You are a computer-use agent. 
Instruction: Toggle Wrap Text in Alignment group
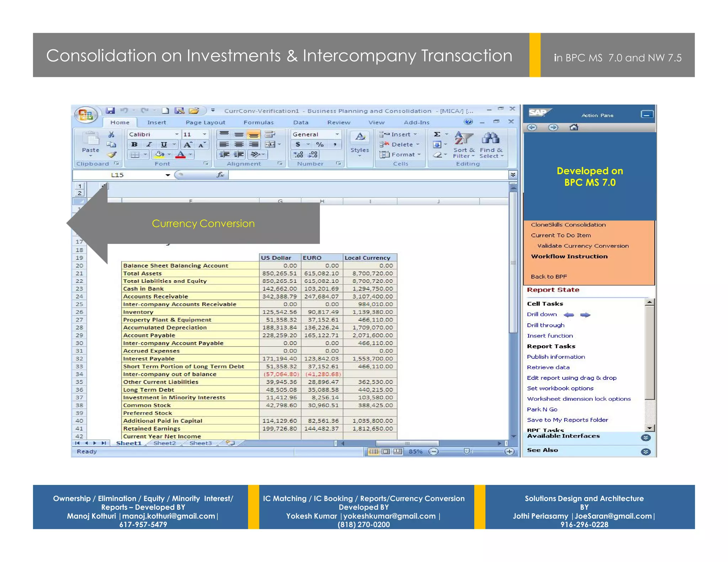click(270, 134)
